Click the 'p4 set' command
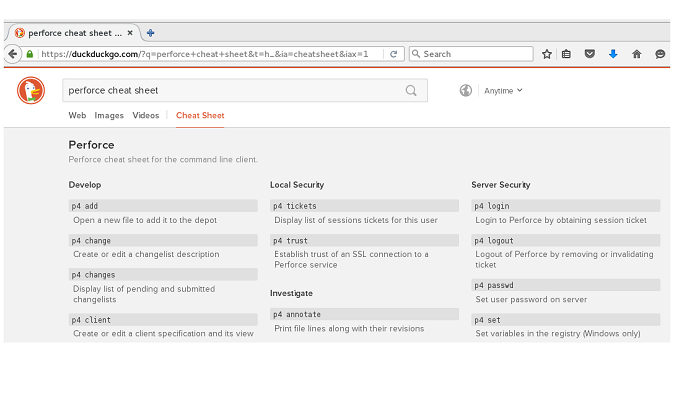 point(566,320)
